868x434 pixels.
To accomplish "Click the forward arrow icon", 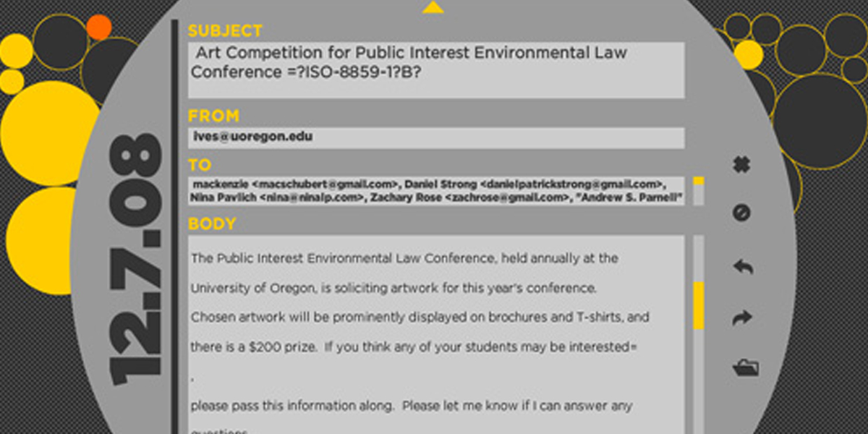I will [x=743, y=318].
